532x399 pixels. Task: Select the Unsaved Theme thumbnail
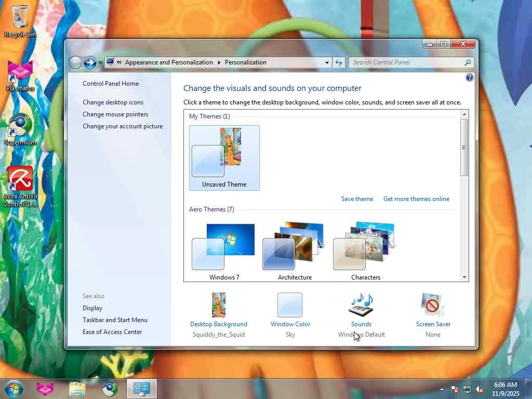click(x=224, y=158)
